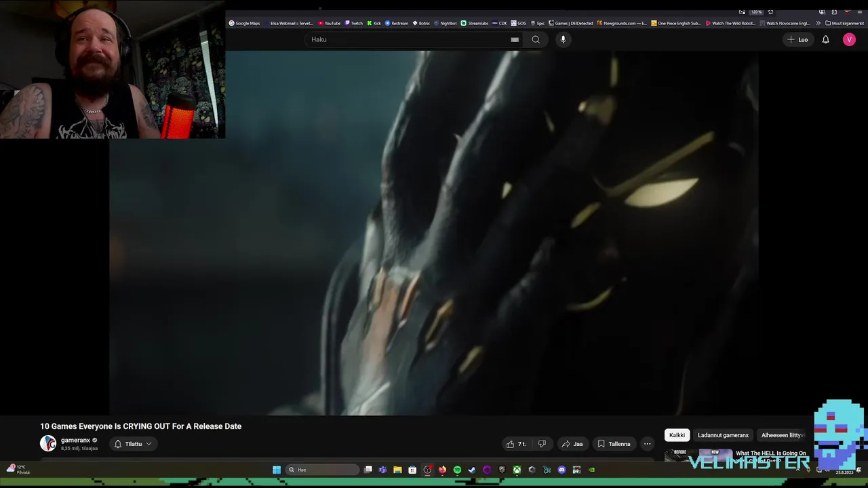Open the account avatar menu
The width and height of the screenshot is (868, 488).
pos(849,39)
